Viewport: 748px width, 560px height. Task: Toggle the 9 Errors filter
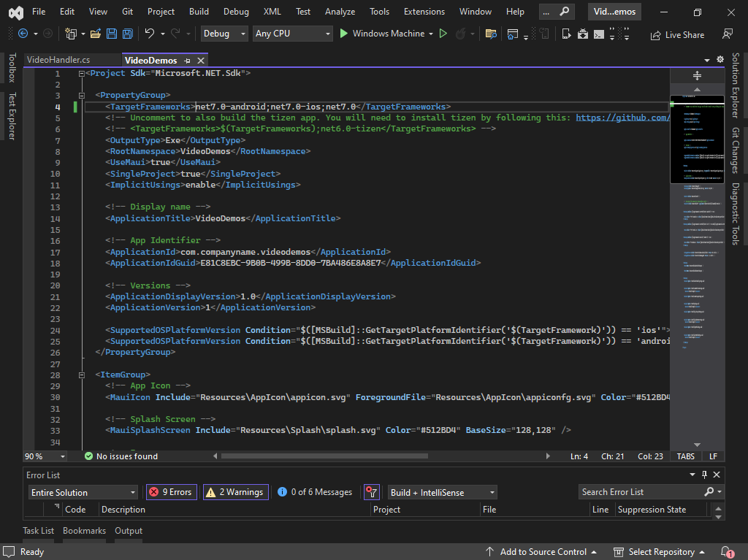[171, 492]
